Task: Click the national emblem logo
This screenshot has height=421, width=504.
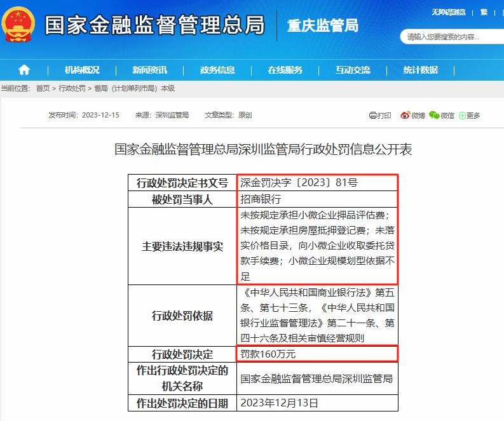Action: point(18,25)
